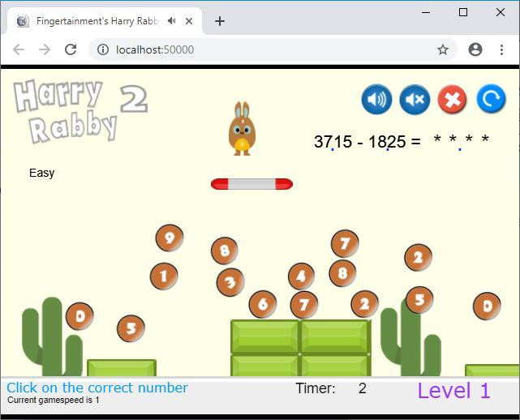Select the number 1 ball

click(x=164, y=276)
